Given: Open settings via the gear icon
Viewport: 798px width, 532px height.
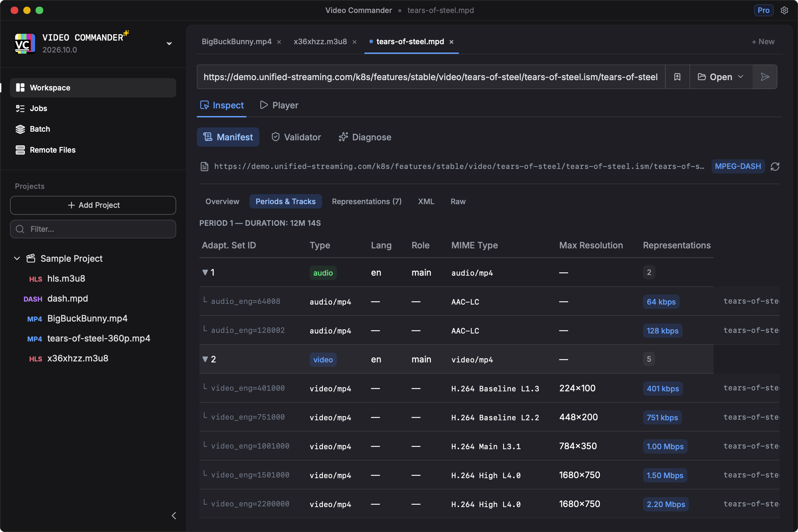Looking at the screenshot, I should (784, 10).
